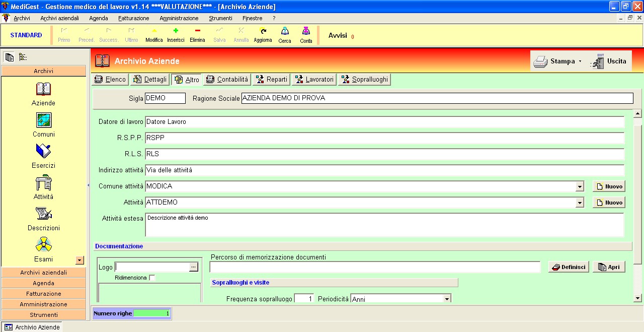The width and height of the screenshot is (644, 332).
Task: Open the Aziende archive icon
Action: pos(44,89)
